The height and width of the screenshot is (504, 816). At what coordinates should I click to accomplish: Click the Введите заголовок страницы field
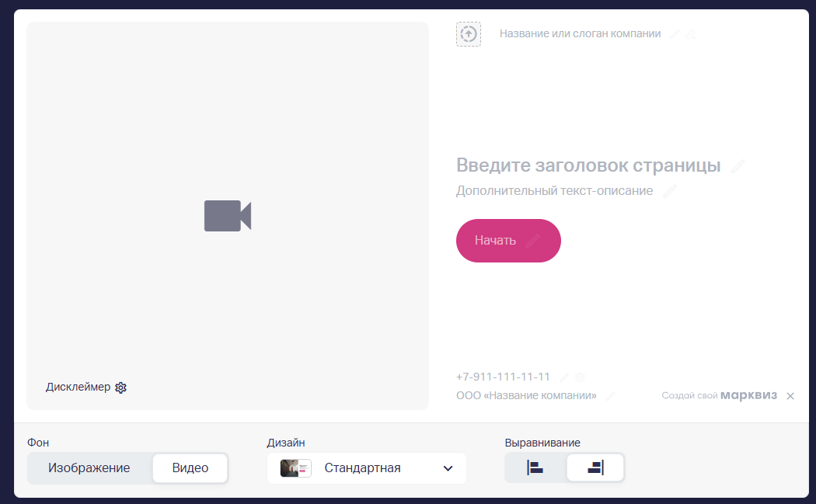[588, 165]
